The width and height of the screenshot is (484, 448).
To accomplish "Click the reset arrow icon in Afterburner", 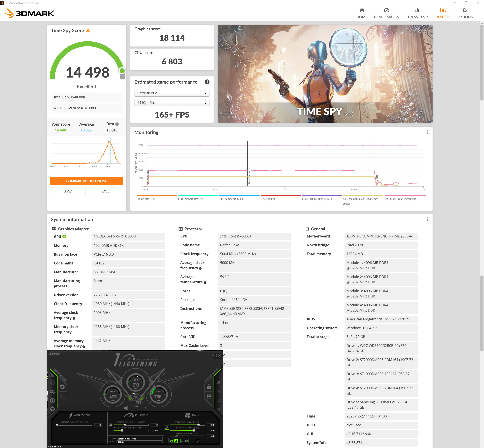I will tap(62, 387).
